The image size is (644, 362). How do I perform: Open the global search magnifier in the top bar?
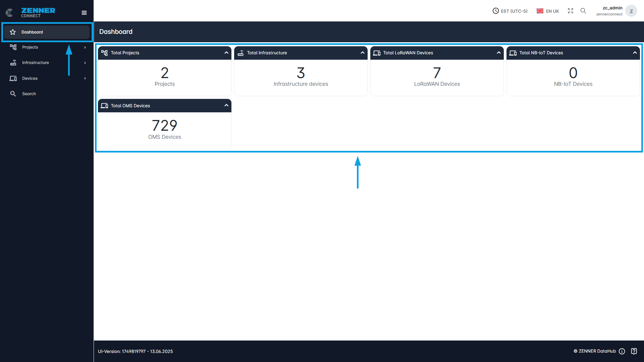point(583,11)
